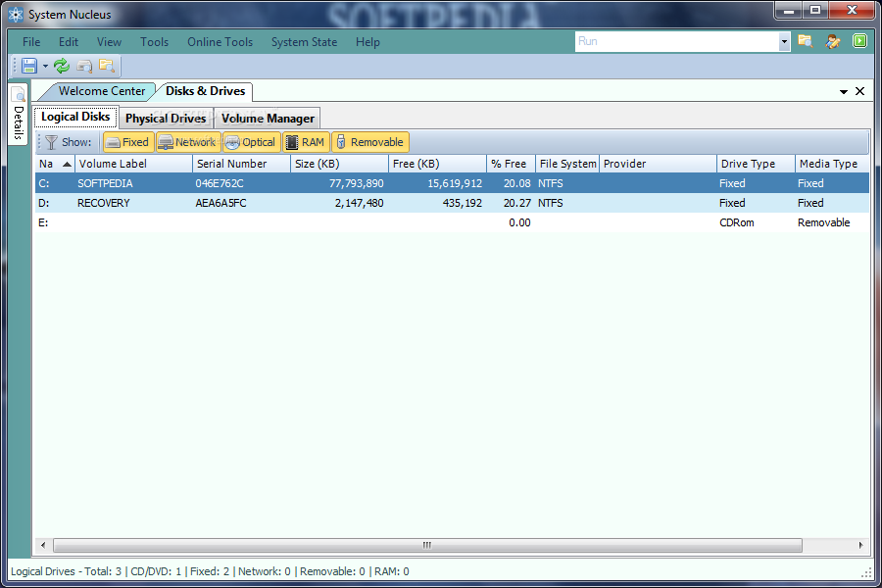Click the green Run execute icon
Image resolution: width=882 pixels, height=588 pixels.
(859, 41)
